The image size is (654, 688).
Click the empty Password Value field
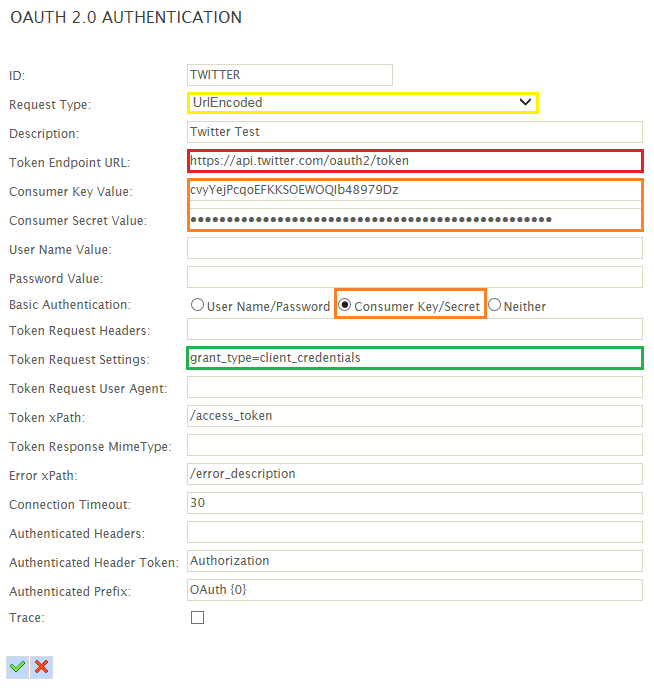415,277
